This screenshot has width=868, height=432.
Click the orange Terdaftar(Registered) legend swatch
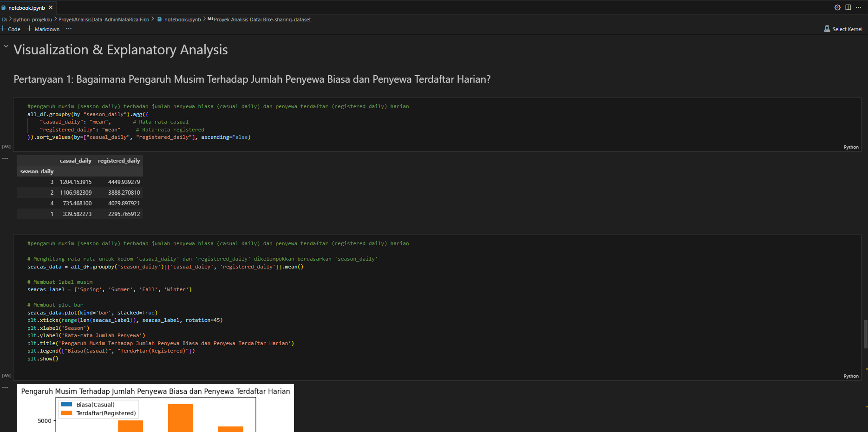[66, 413]
